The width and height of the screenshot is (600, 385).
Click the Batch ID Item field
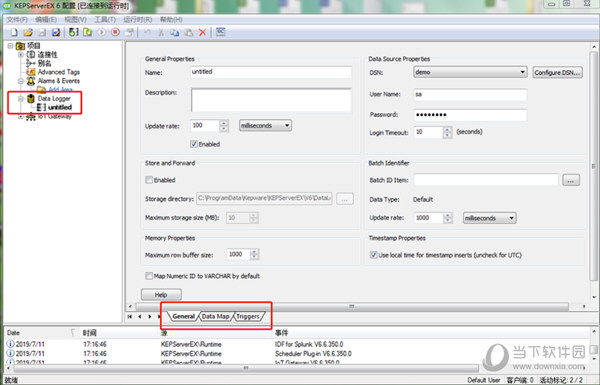pyautogui.click(x=486, y=180)
